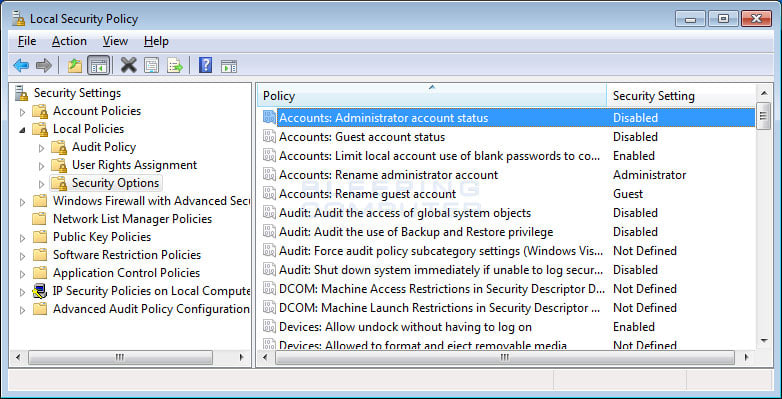Screen dimensions: 782x399
Task: Expand the Application Control Policies node
Action: [22, 274]
